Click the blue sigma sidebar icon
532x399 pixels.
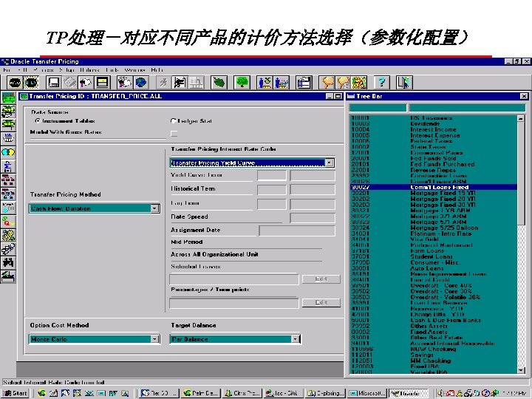pos(8,166)
